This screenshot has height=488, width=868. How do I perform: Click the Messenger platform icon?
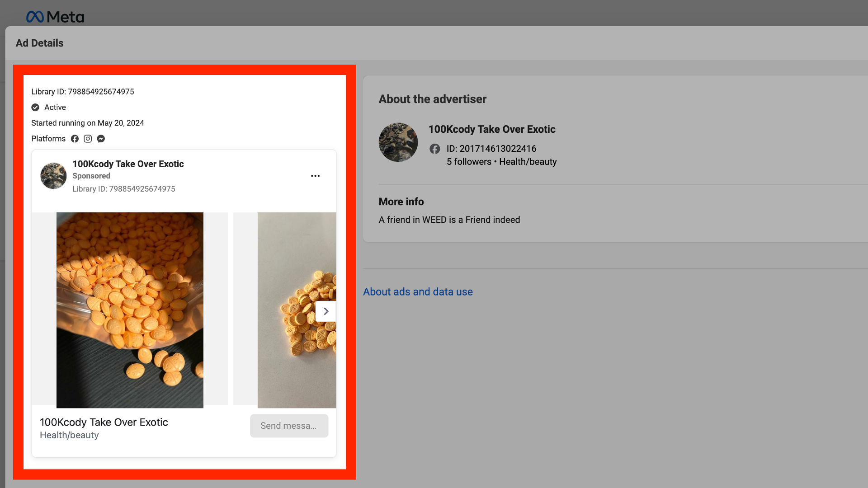click(101, 139)
